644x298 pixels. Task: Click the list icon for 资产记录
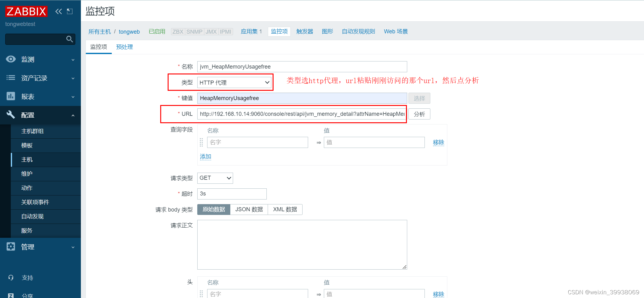pyautogui.click(x=11, y=78)
